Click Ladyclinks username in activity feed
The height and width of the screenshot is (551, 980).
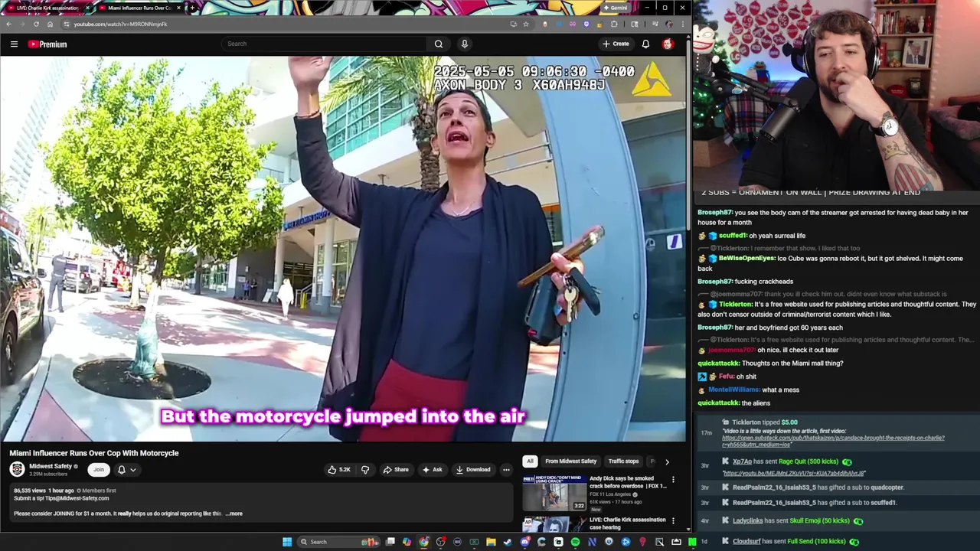point(747,520)
